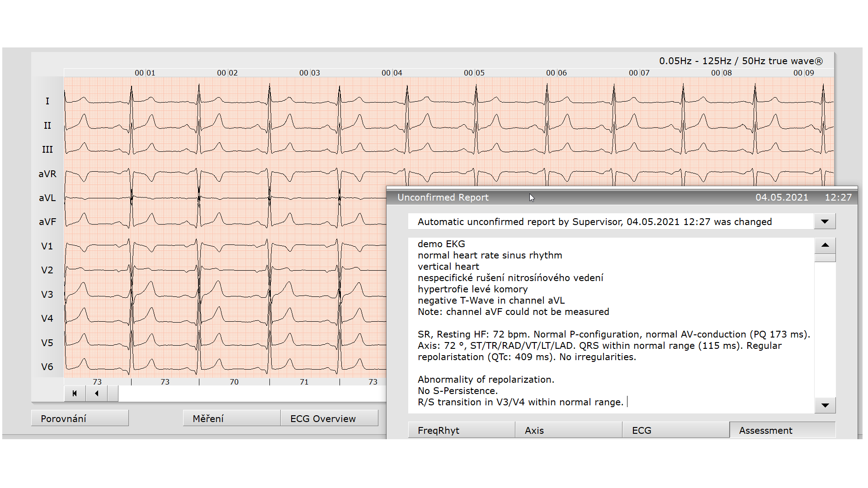
Task: Select the V1 lead label
Action: tap(46, 246)
